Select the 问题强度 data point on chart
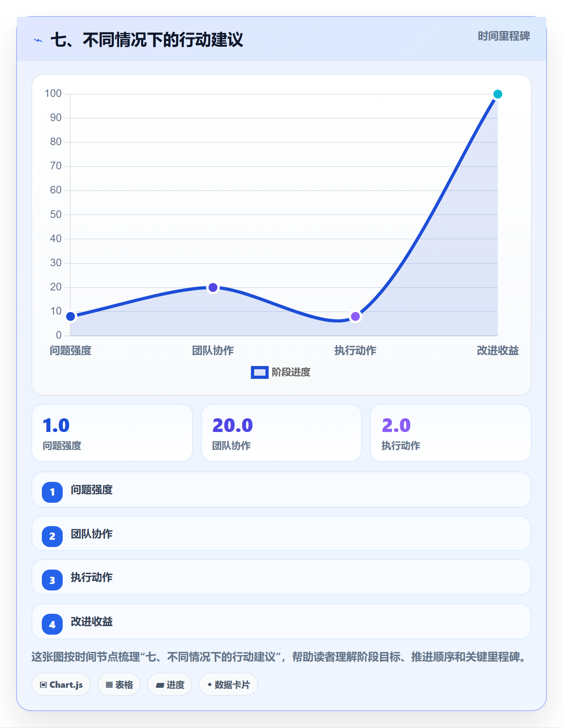This screenshot has height=728, width=563. (x=71, y=317)
